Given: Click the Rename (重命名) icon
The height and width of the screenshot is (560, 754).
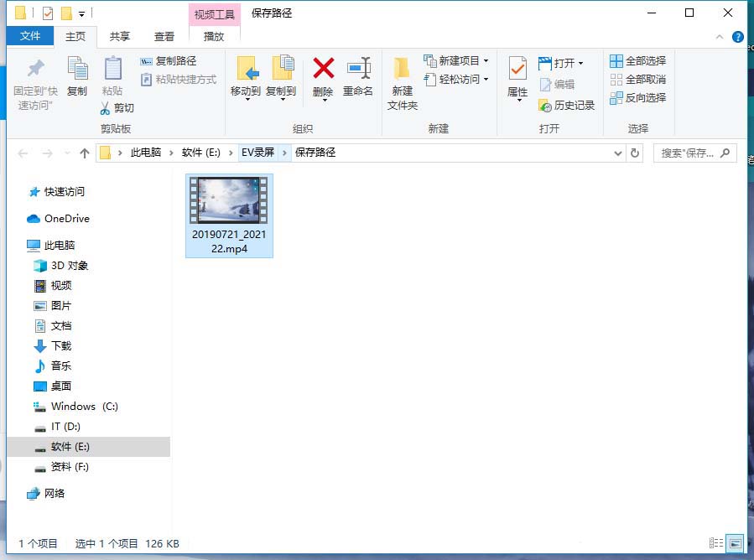Looking at the screenshot, I should 358,69.
